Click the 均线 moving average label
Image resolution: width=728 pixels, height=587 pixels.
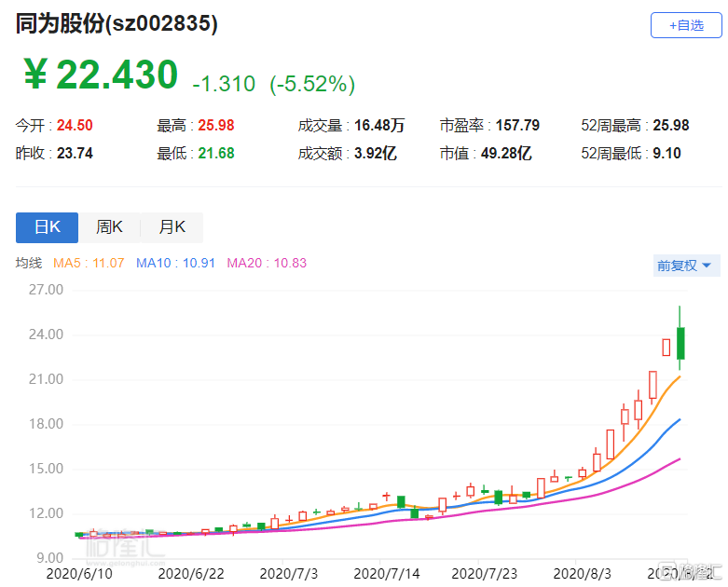29,263
